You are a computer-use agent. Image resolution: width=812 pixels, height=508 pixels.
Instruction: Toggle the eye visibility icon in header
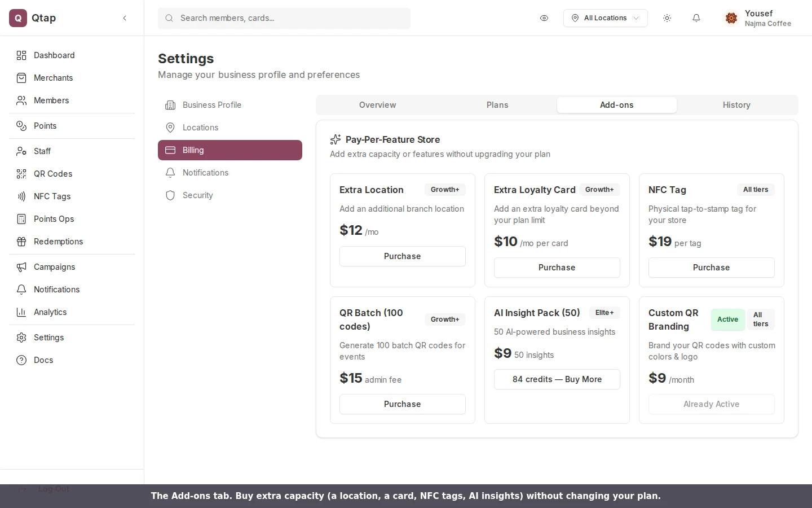pos(544,18)
